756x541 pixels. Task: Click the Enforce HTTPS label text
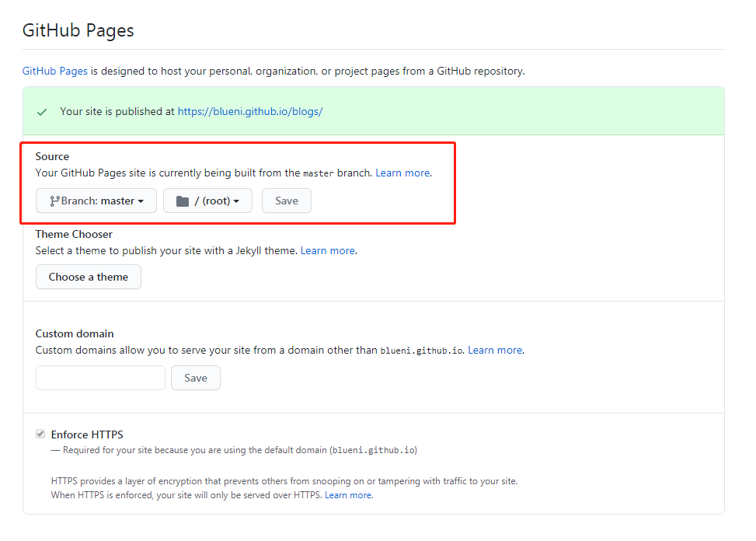pyautogui.click(x=87, y=435)
